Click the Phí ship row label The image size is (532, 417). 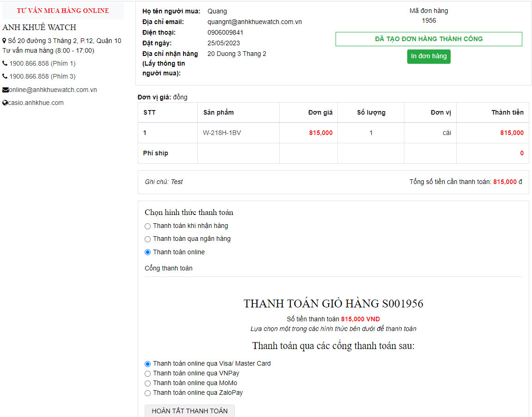coord(155,153)
